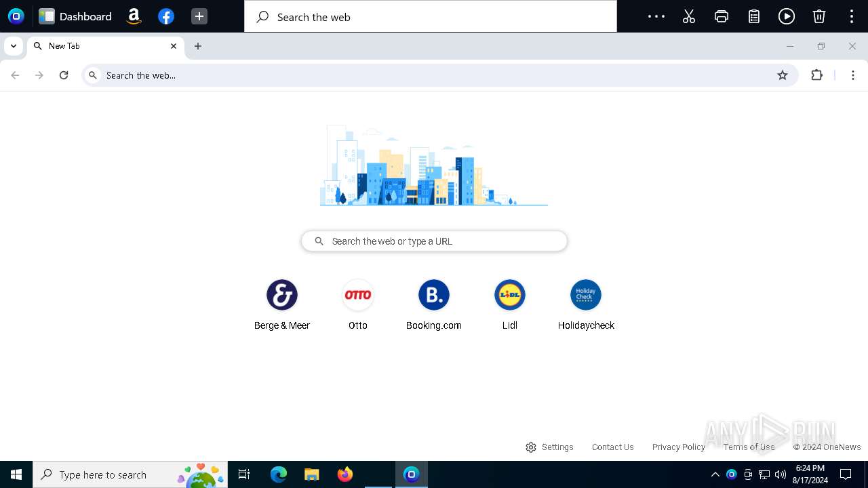This screenshot has width=868, height=488.
Task: Open the Extensions puzzle icon
Action: click(817, 75)
